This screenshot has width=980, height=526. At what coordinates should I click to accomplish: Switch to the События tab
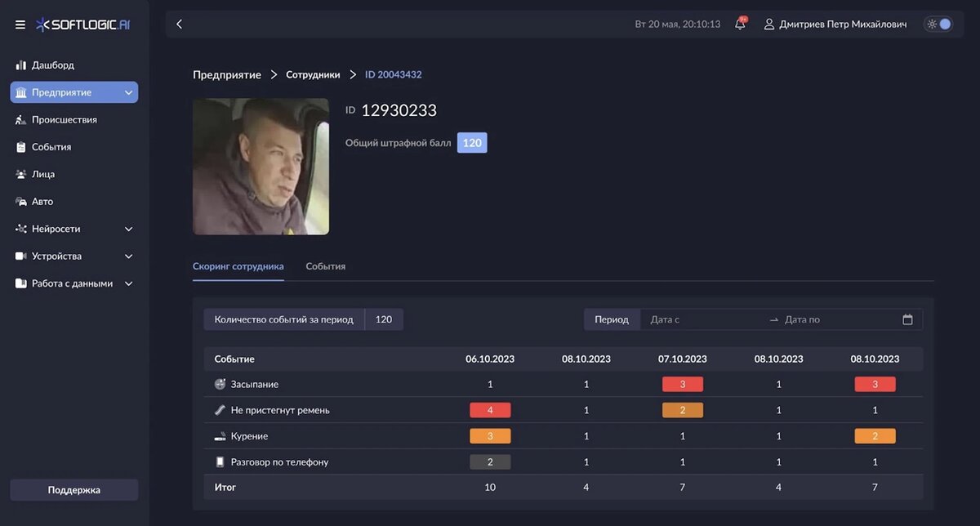pos(326,266)
